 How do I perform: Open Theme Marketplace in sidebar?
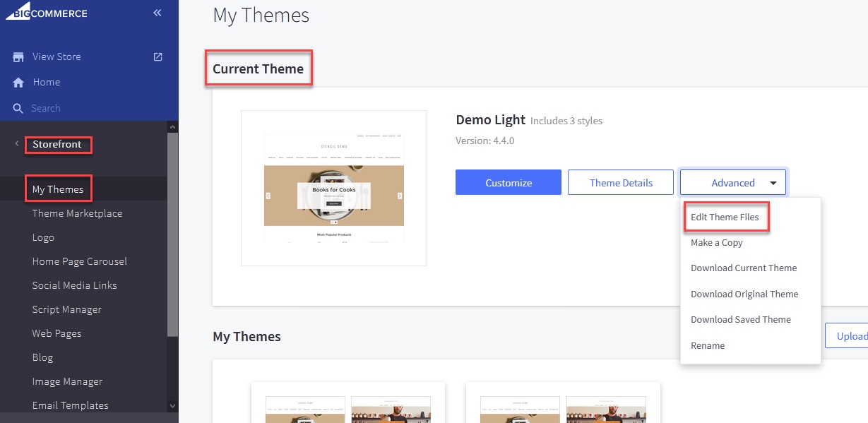[x=77, y=213]
